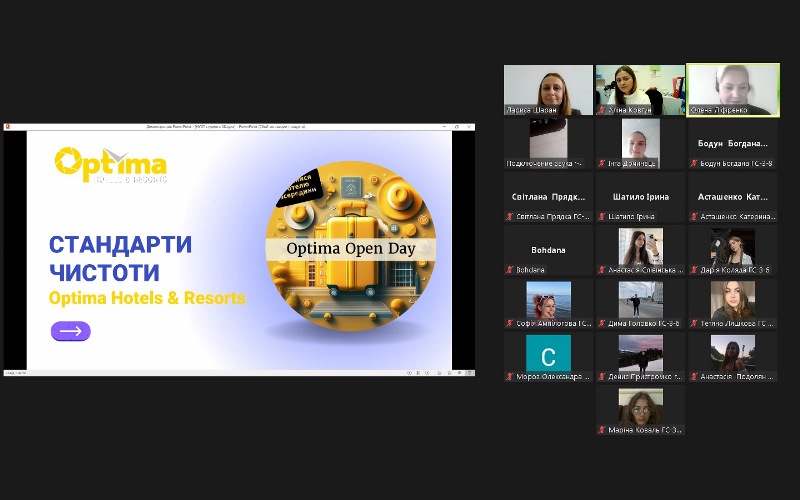Select highlighted Олена Ліфіренко speaker video tile

tap(733, 90)
